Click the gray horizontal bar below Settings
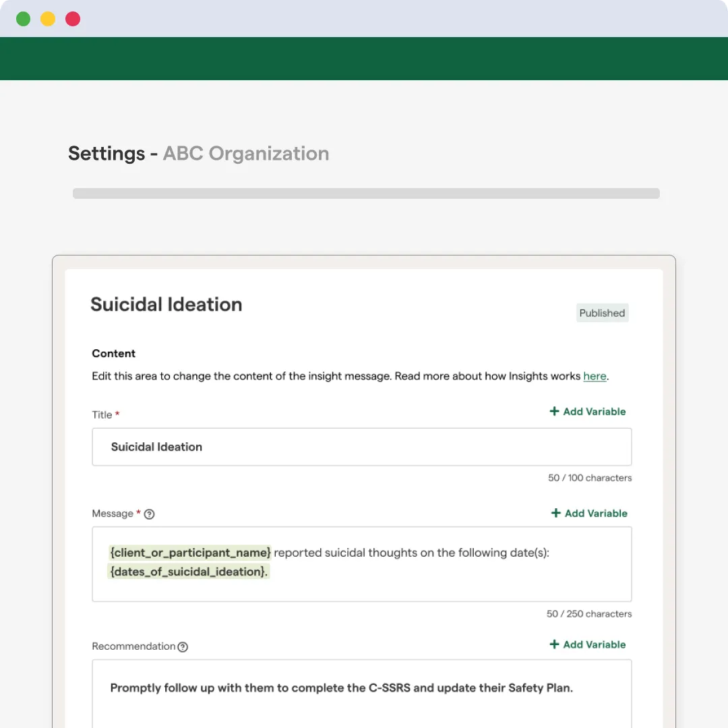Screen dimensions: 728x728 pos(366,193)
